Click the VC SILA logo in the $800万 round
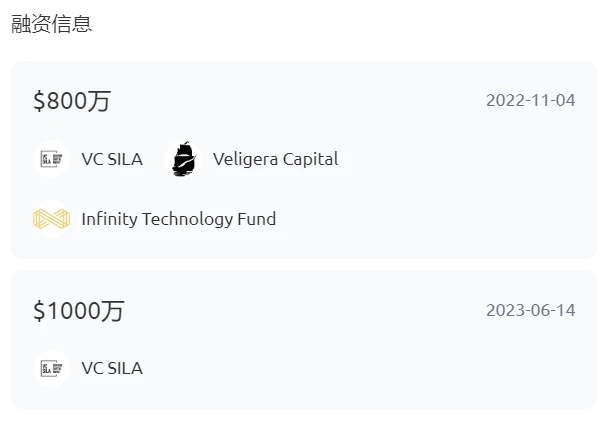 tap(51, 159)
